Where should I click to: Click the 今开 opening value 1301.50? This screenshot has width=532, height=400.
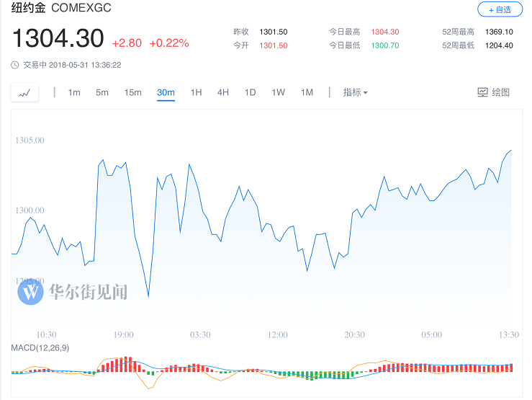click(x=274, y=45)
